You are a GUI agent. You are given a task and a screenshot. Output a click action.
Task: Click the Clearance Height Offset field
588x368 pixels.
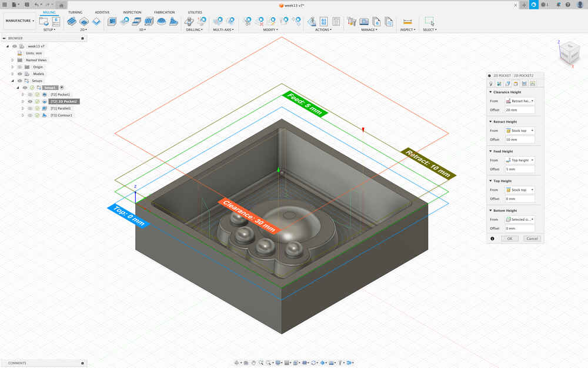519,110
